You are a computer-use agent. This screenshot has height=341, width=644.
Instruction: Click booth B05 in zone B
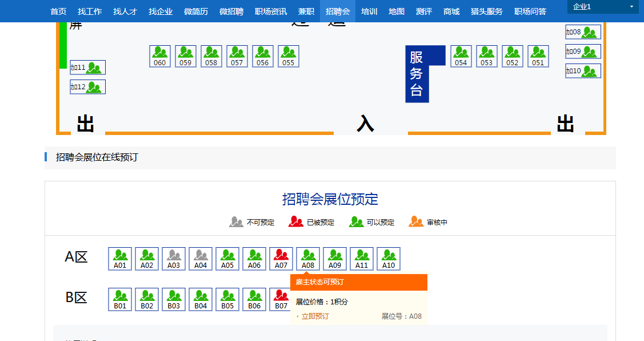[x=227, y=299]
